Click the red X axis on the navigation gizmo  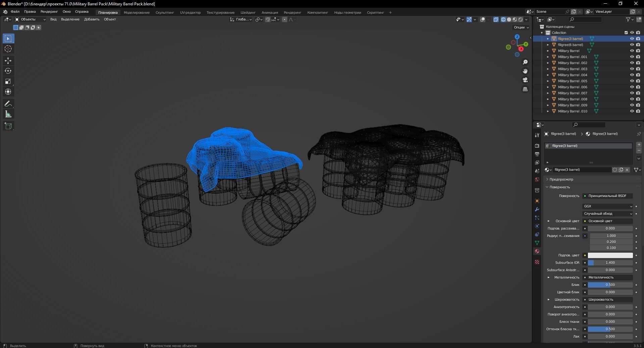tap(521, 49)
